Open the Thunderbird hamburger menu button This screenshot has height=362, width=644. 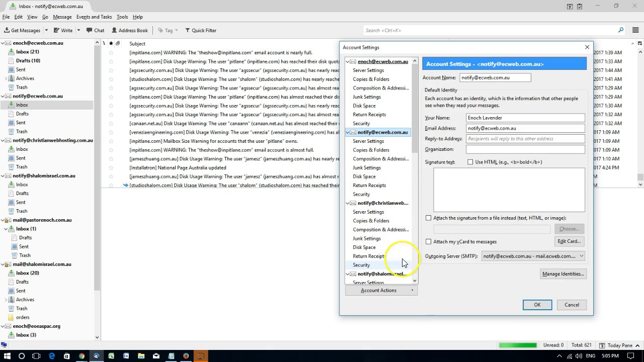(635, 30)
